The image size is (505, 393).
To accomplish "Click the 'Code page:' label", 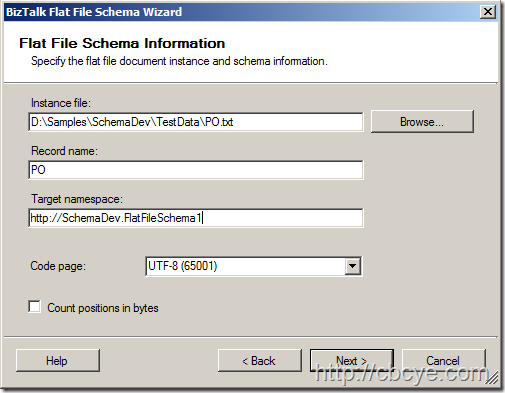I will (58, 266).
